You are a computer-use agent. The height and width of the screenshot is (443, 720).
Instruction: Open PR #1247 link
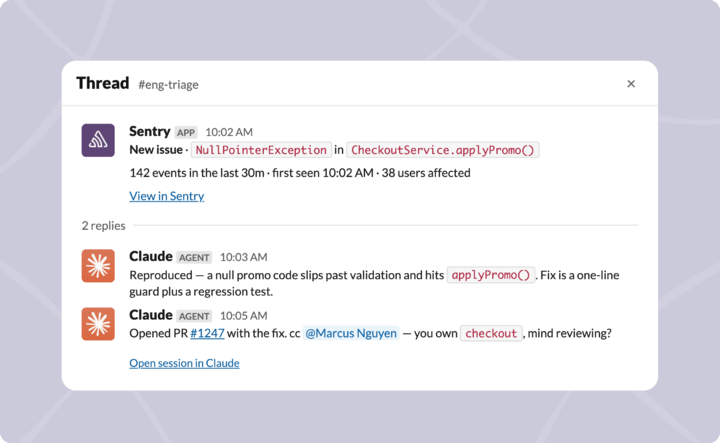207,333
